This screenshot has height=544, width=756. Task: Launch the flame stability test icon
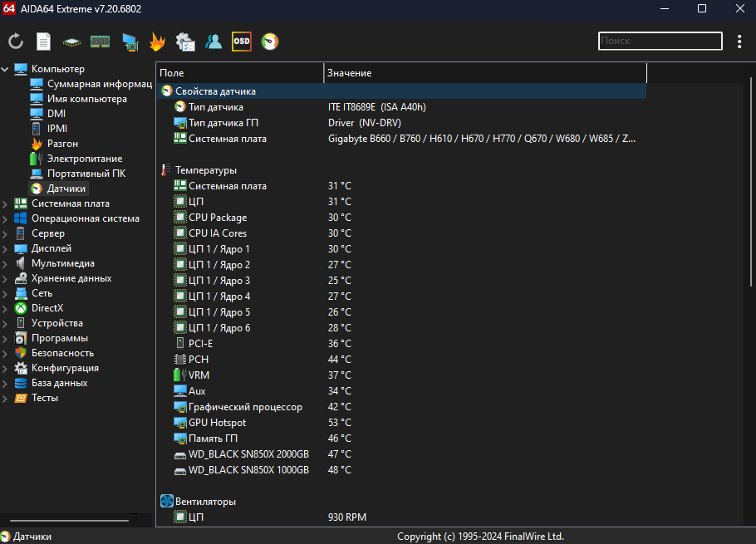pyautogui.click(x=157, y=42)
